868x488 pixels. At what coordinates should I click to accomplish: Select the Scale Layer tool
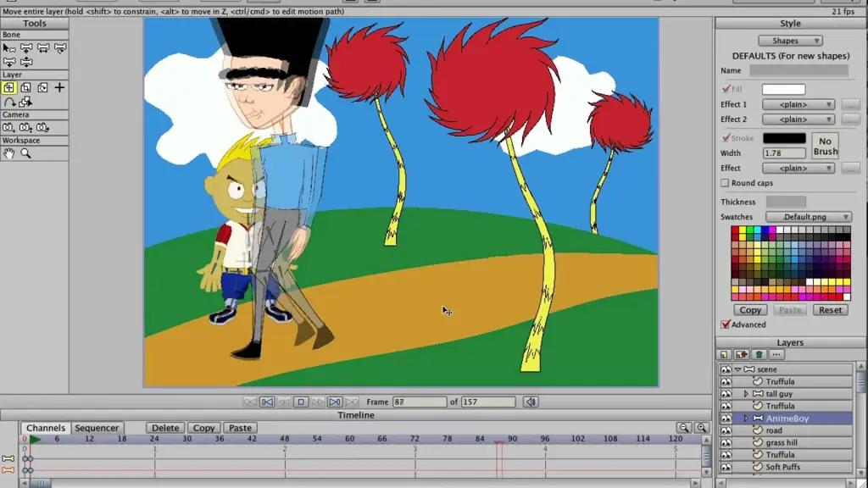[x=26, y=87]
